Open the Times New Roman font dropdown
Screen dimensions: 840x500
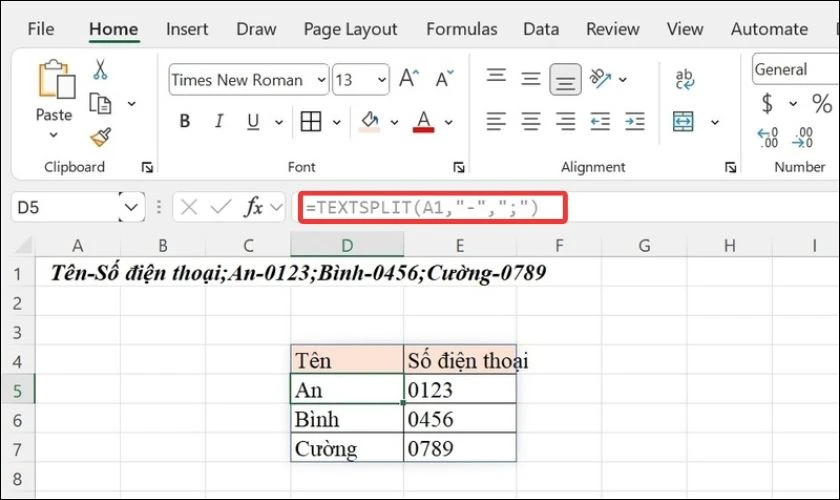(x=320, y=80)
